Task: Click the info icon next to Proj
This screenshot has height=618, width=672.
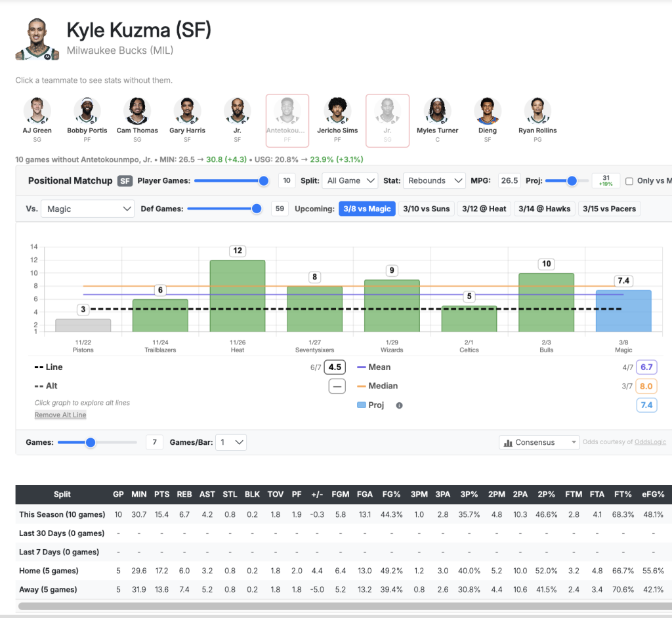Action: 399,405
